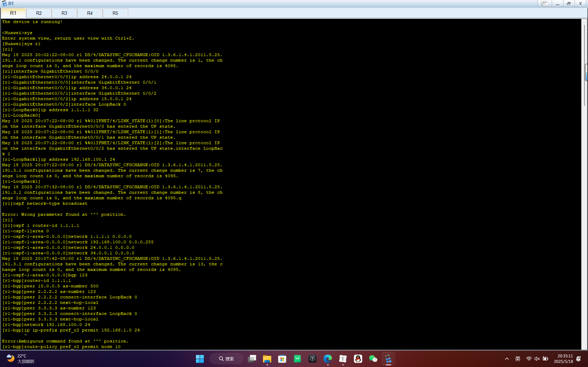Open File Explorer from taskbar
Image resolution: width=588 pixels, height=367 pixels.
click(267, 359)
